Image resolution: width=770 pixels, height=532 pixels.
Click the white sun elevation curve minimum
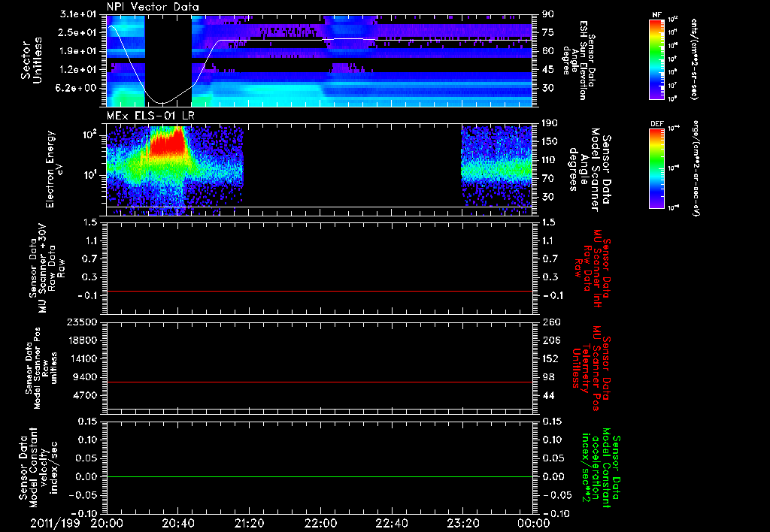(162, 103)
